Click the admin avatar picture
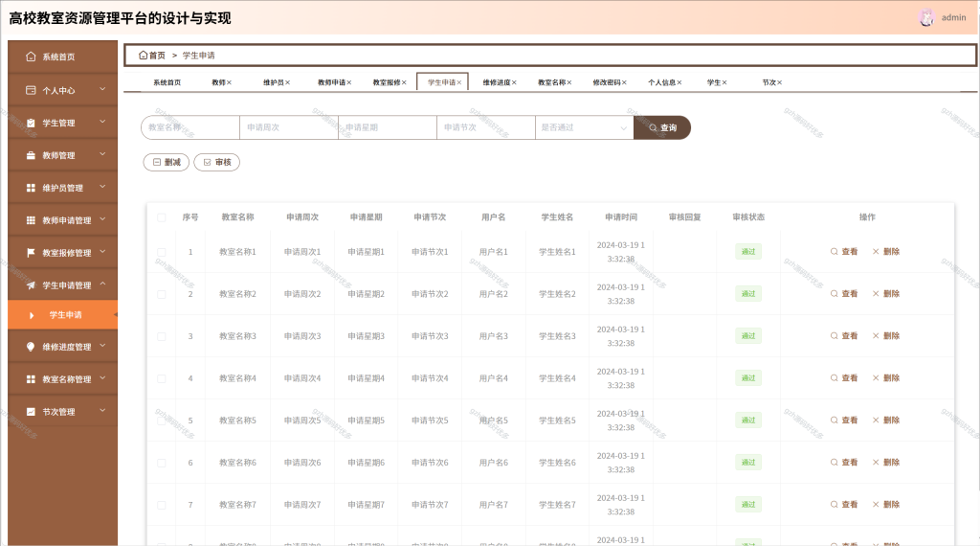The height and width of the screenshot is (546, 980). [x=926, y=17]
